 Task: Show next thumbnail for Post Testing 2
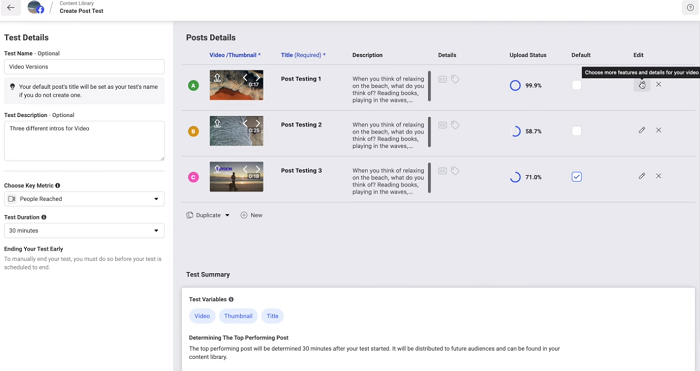[x=258, y=123]
